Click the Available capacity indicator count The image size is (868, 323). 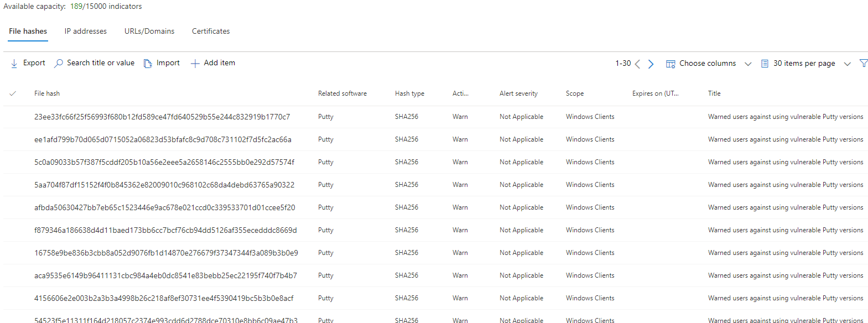pyautogui.click(x=106, y=7)
